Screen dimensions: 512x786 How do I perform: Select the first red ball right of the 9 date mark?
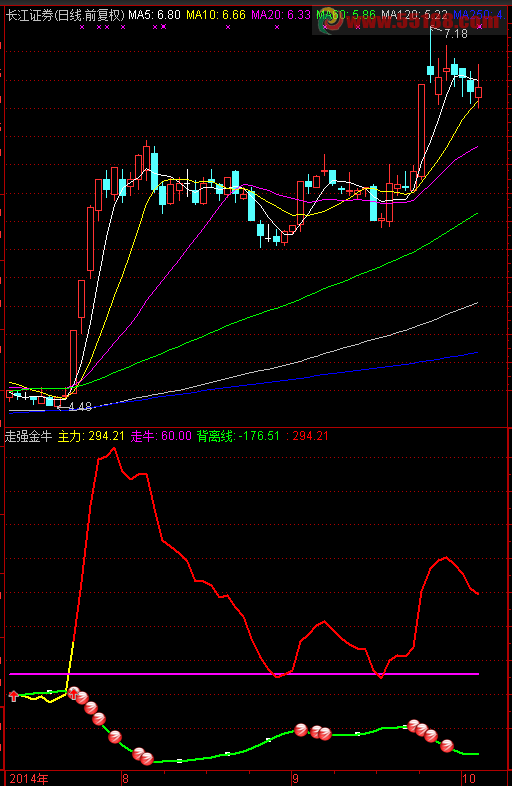[x=301, y=730]
